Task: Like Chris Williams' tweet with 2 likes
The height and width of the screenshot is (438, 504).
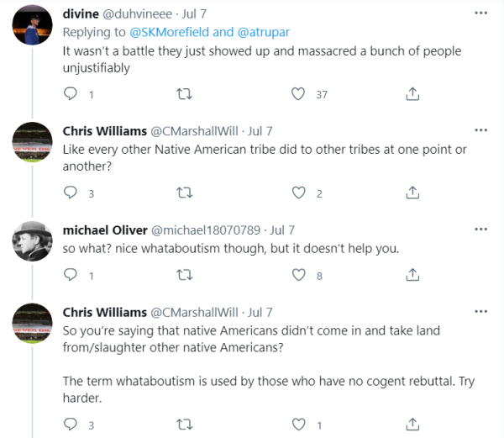Action: 297,193
